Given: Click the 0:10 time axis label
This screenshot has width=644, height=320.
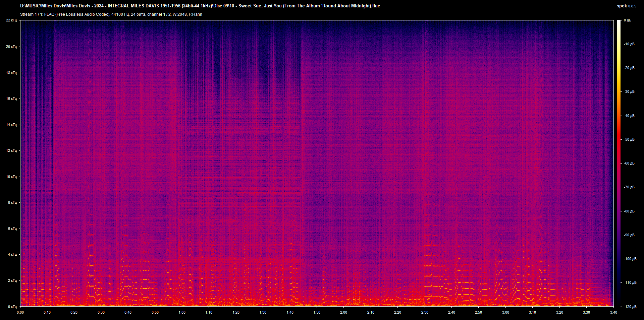Looking at the screenshot, I should 47,312.
